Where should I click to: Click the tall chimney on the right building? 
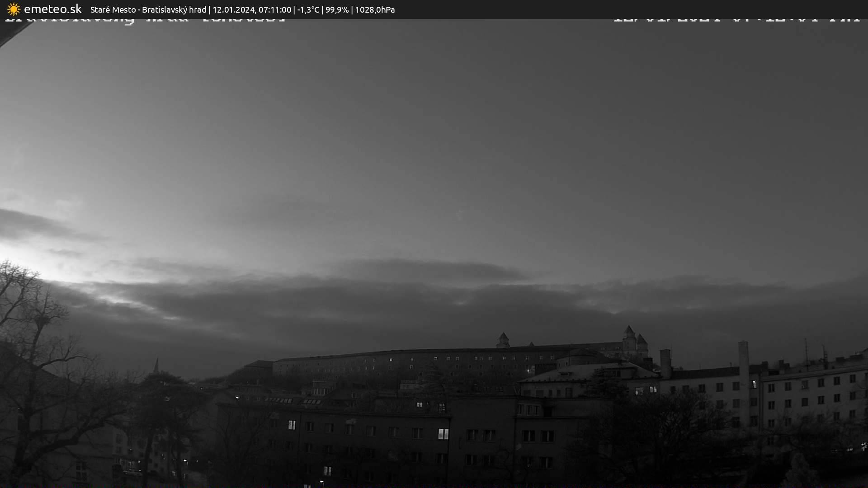[743, 357]
